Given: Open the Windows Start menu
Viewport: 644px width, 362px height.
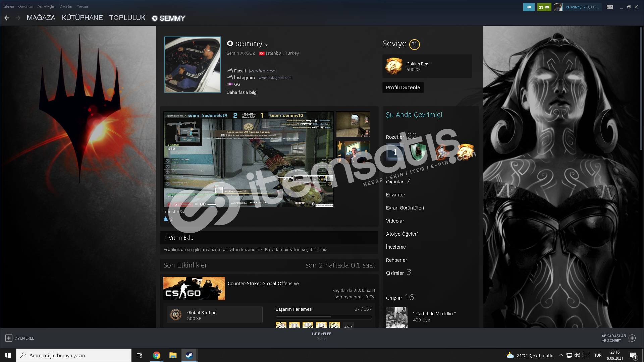Looking at the screenshot, I should [x=8, y=355].
